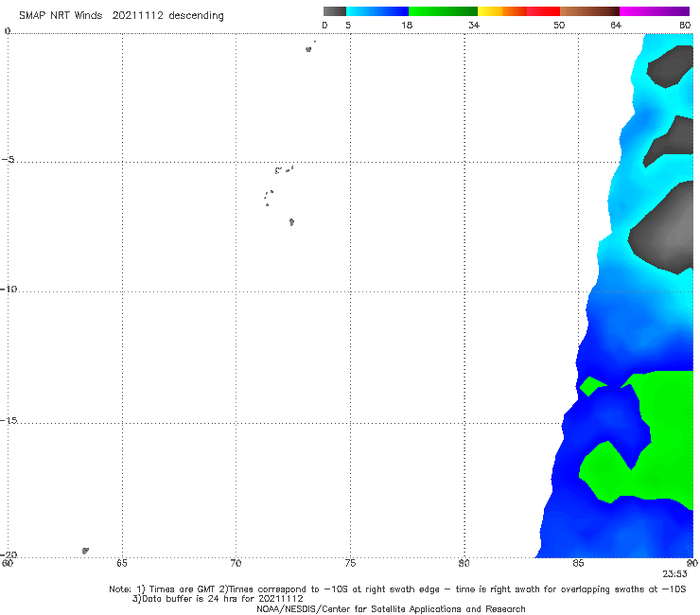Click the red segment of the color bar
Screen dimensions: 700x615
544,11
